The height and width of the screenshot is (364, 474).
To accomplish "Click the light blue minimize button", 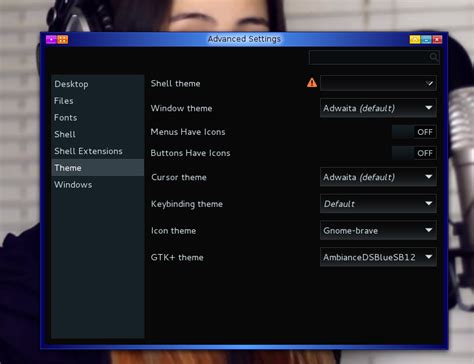I will coord(426,40).
